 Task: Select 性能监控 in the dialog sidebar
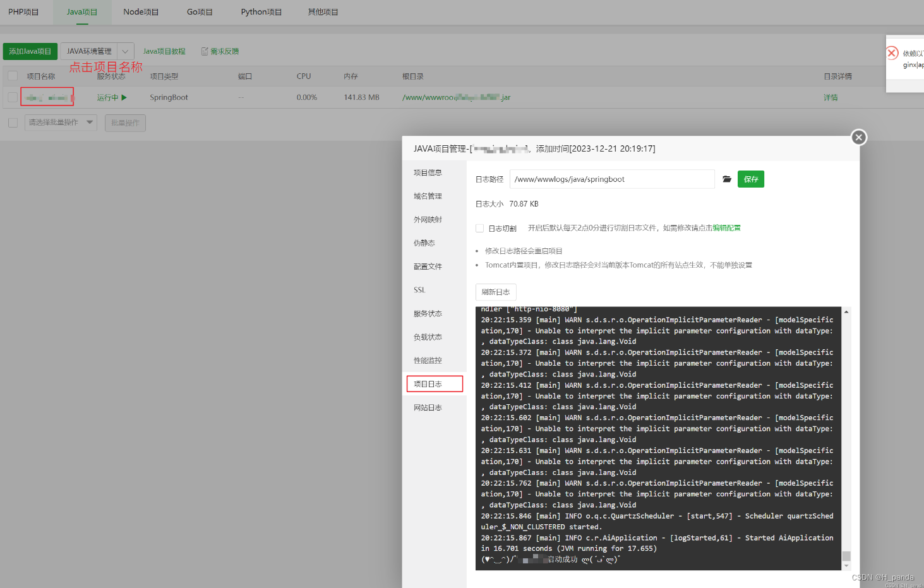tap(428, 361)
